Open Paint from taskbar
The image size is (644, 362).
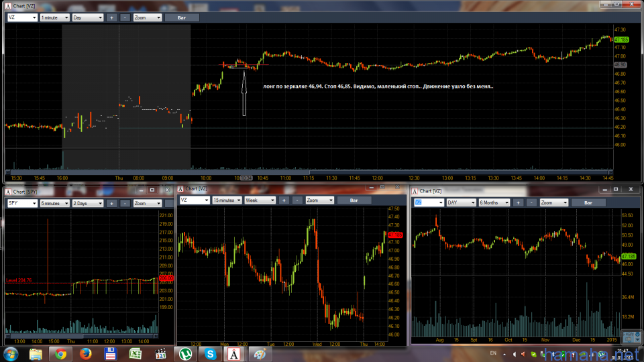[260, 354]
